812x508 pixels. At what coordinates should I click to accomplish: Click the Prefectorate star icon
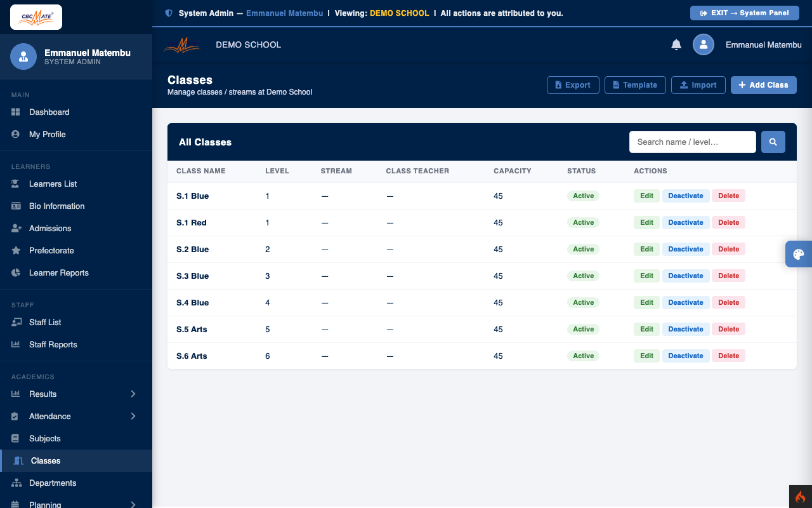pos(16,251)
